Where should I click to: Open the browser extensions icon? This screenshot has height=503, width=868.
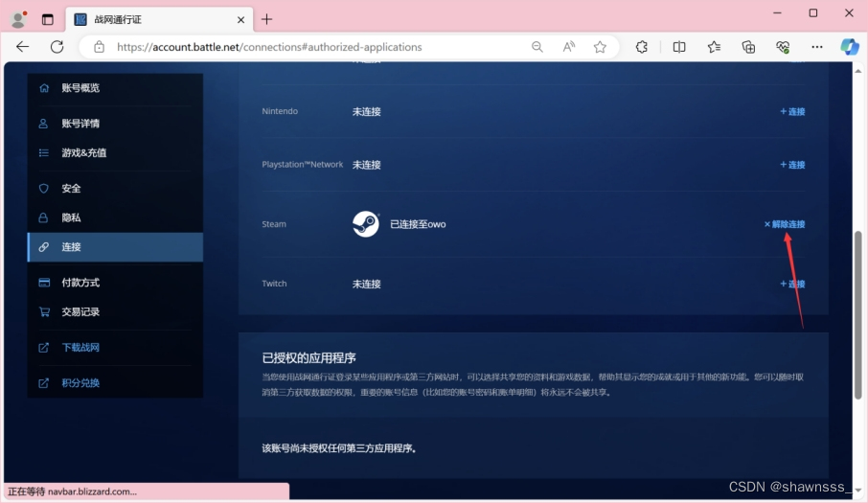[x=642, y=47]
